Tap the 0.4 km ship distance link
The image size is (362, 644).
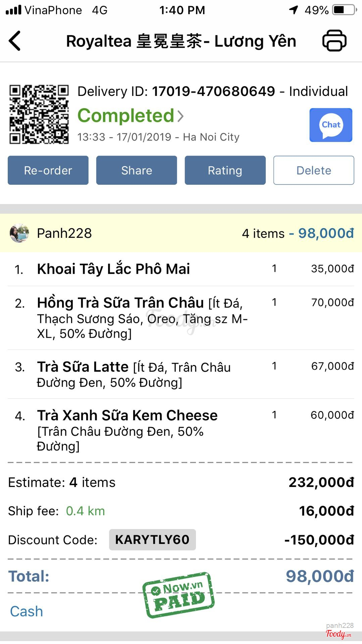pos(85,511)
